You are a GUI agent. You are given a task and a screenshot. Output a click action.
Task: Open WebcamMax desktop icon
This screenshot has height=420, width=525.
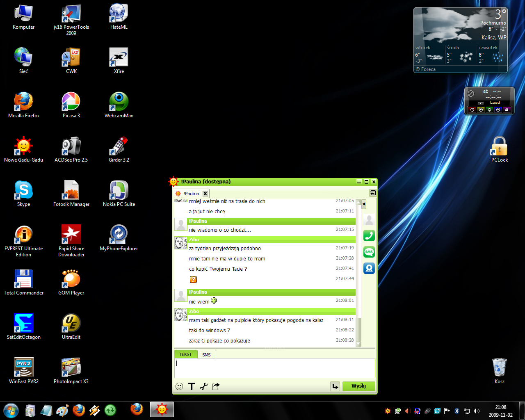tap(119, 105)
